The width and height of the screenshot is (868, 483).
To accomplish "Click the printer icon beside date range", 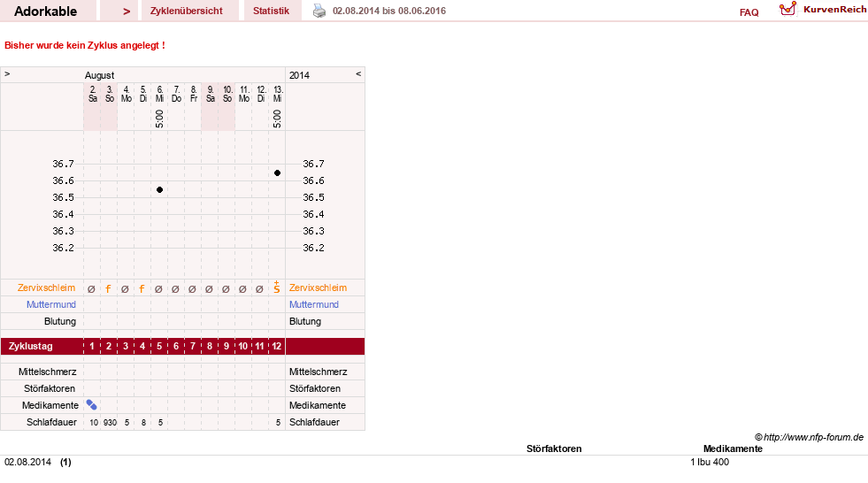I will (319, 11).
